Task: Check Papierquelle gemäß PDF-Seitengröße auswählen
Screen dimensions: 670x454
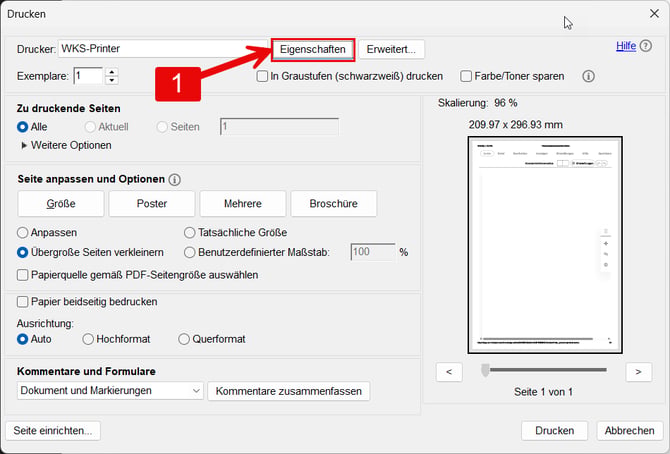Action: 23,275
